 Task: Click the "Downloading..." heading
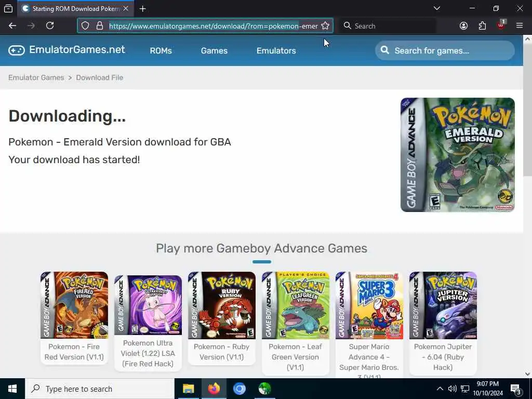coord(67,116)
